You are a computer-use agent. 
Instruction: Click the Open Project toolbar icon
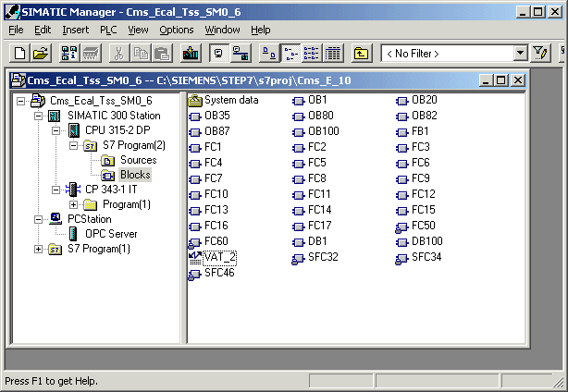coord(41,54)
